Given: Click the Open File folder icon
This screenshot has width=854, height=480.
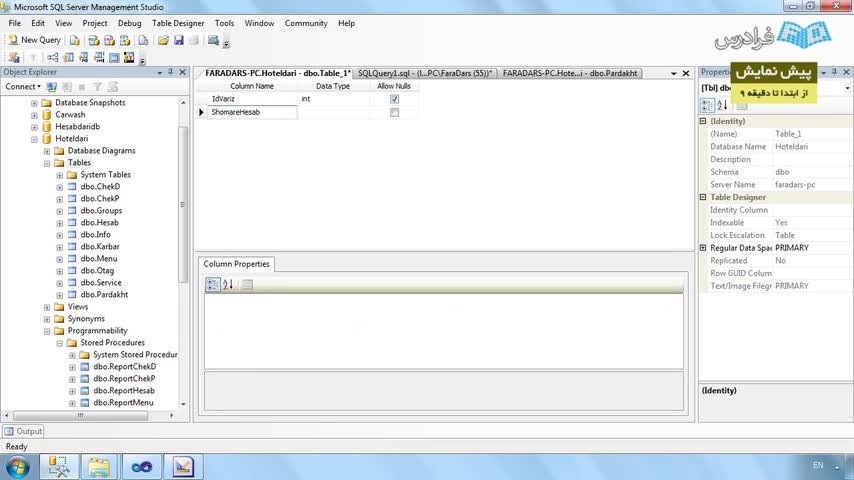Looking at the screenshot, I should [x=163, y=40].
